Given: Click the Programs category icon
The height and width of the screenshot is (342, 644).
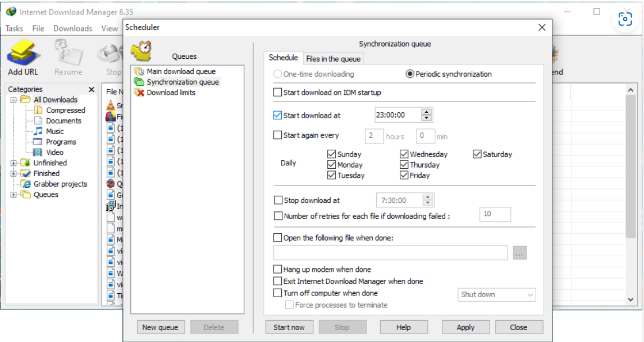Looking at the screenshot, I should pos(38,142).
